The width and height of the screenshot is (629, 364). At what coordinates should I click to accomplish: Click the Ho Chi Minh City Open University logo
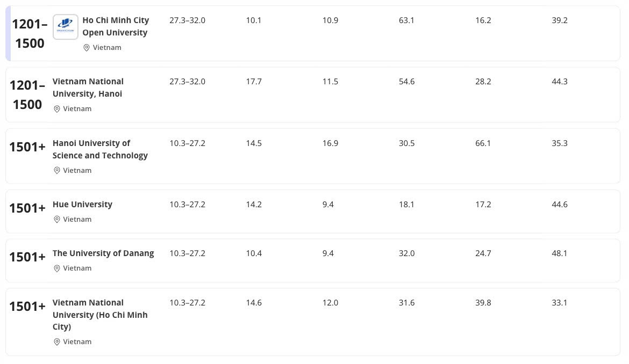[x=66, y=27]
